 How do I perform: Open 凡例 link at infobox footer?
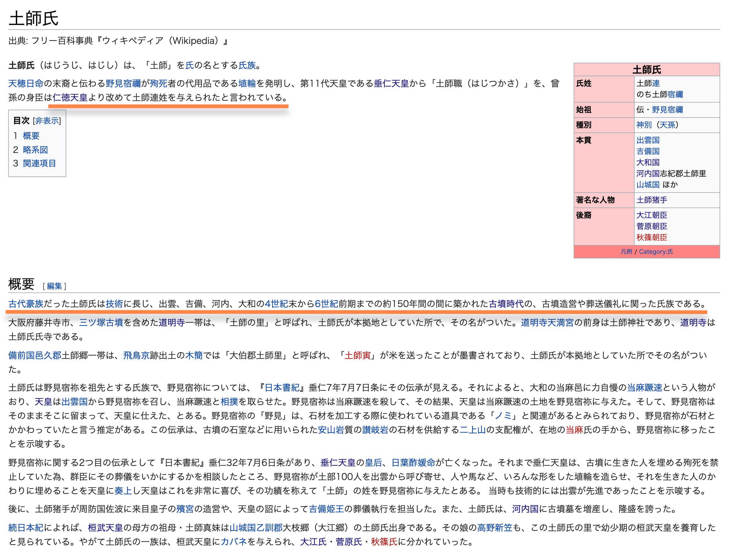coord(626,252)
